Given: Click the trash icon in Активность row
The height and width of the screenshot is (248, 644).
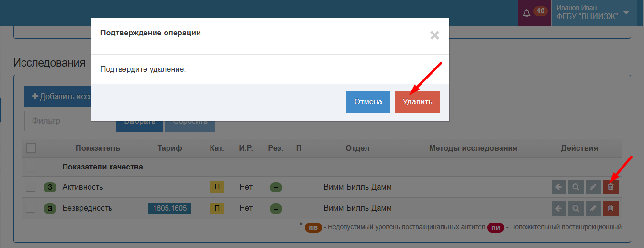Looking at the screenshot, I should coord(611,187).
